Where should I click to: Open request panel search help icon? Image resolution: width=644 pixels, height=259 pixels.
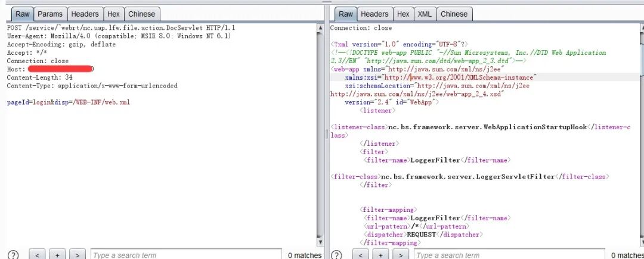click(13, 255)
